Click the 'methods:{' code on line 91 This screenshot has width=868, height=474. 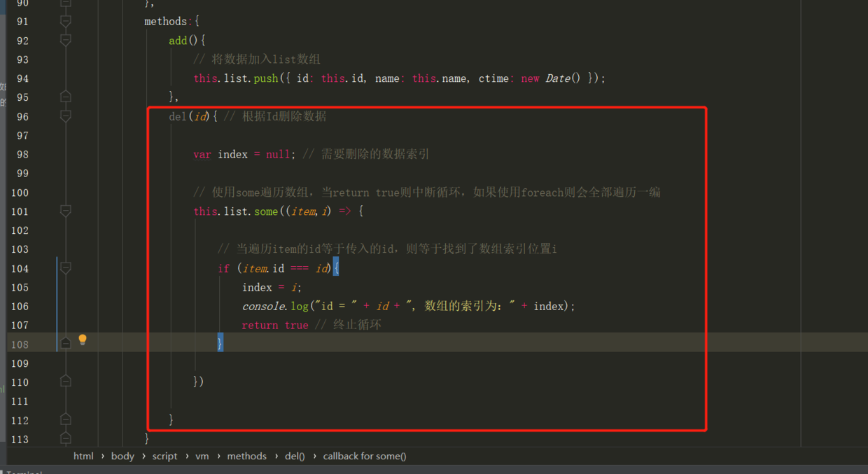[x=172, y=22]
